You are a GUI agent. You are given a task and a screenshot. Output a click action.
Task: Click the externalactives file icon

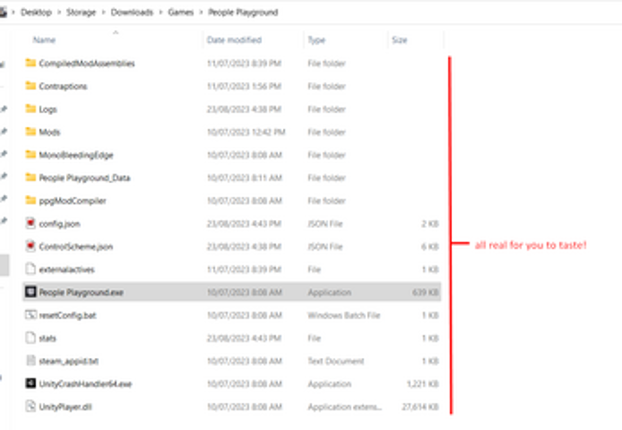31,269
